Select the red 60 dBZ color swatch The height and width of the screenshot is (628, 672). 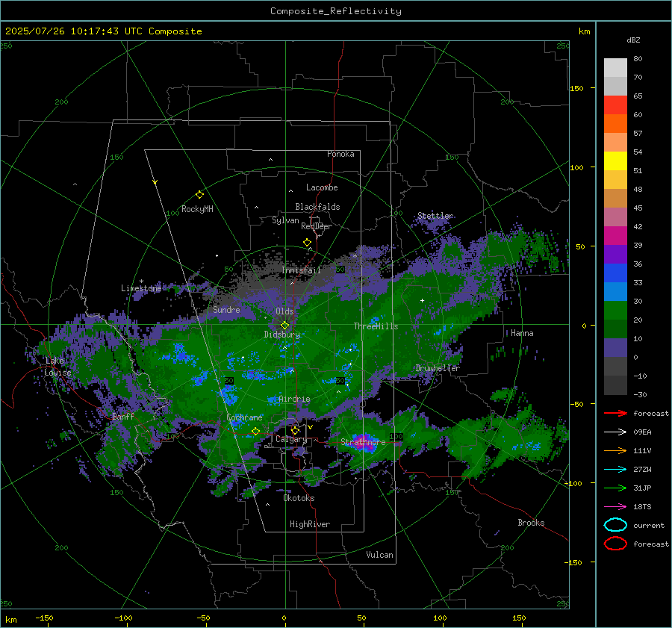click(x=615, y=105)
